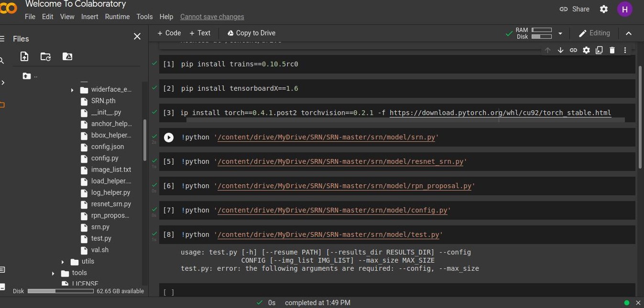644x308 pixels.
Task: Click the H user account avatar
Action: pos(624,9)
